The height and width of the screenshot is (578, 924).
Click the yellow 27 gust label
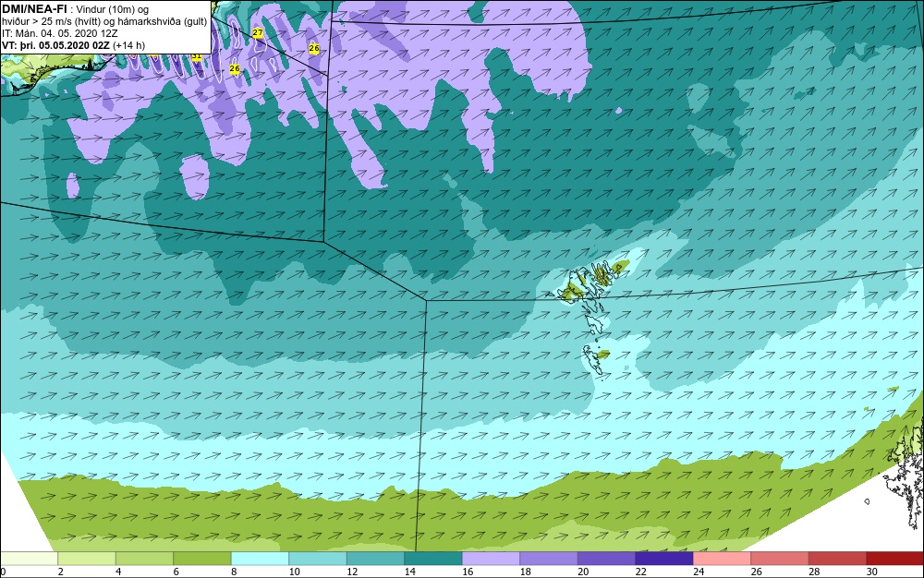point(258,33)
